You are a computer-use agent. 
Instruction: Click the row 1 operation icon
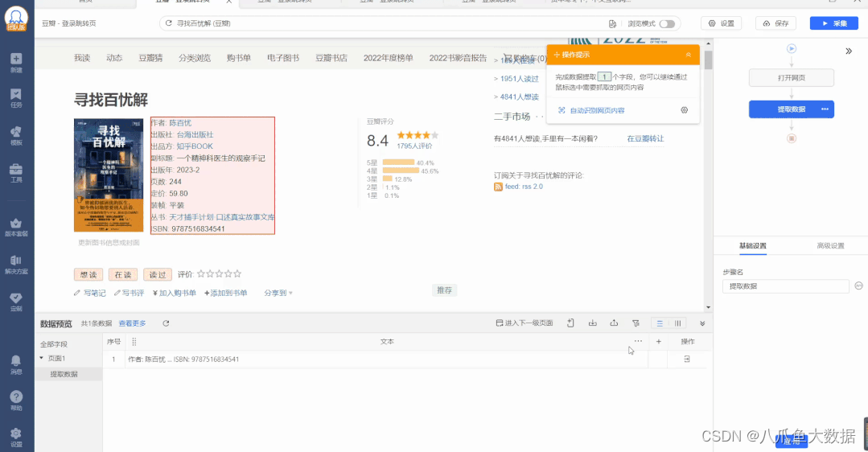[687, 359]
